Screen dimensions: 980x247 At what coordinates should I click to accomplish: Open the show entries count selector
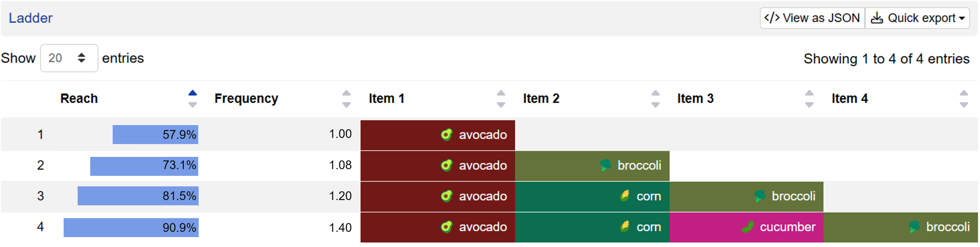click(x=69, y=58)
